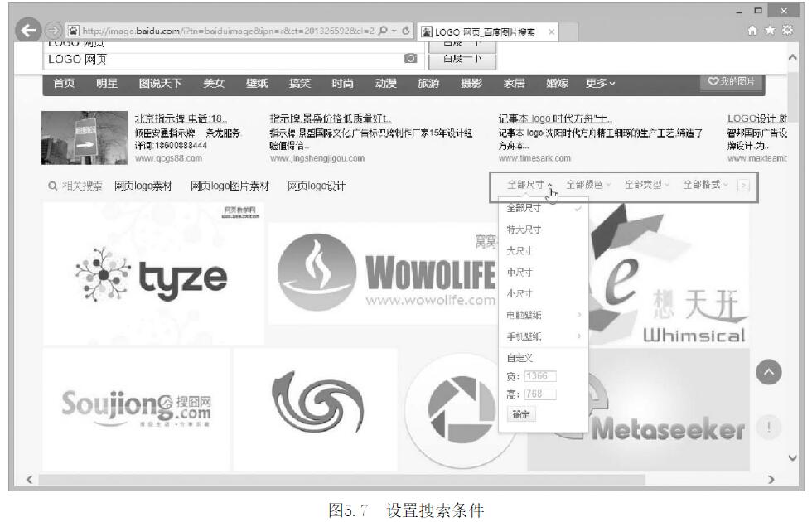Screen dimensions: 812x522
Task: Open the browser home icon
Action: pyautogui.click(x=753, y=31)
